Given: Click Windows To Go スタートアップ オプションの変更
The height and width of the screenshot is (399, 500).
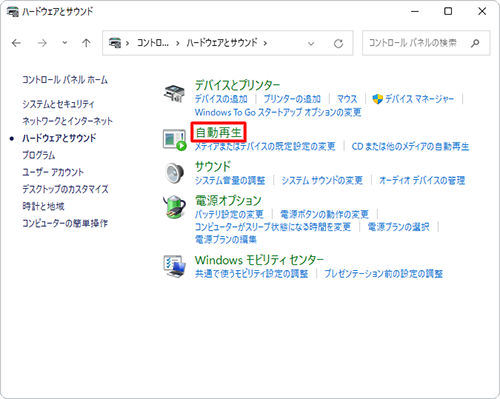Looking at the screenshot, I should coord(278,112).
